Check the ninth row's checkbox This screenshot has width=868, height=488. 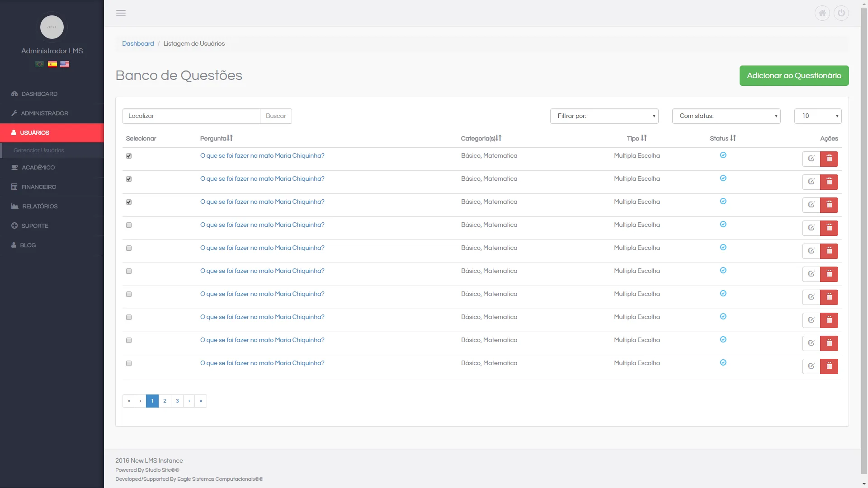click(129, 340)
